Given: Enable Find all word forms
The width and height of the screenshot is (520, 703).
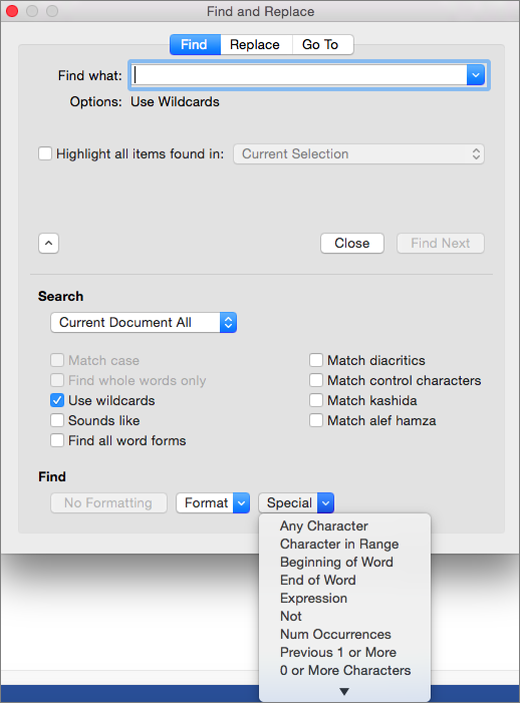Looking at the screenshot, I should pos(57,440).
